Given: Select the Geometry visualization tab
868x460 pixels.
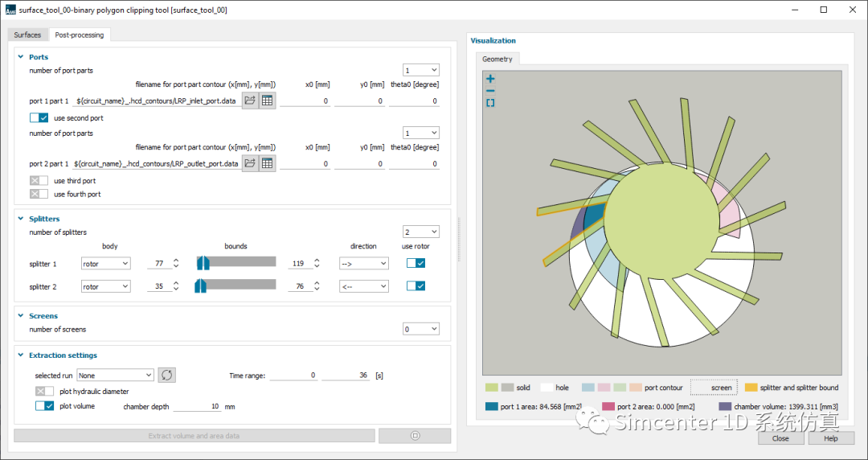Looking at the screenshot, I should (497, 59).
